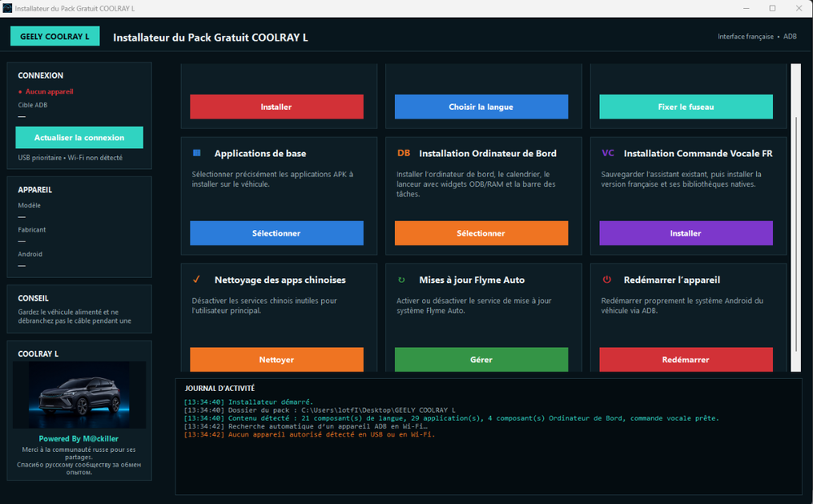Click the cards panel vertical scrollbar
813x504 pixels.
pyautogui.click(x=796, y=218)
